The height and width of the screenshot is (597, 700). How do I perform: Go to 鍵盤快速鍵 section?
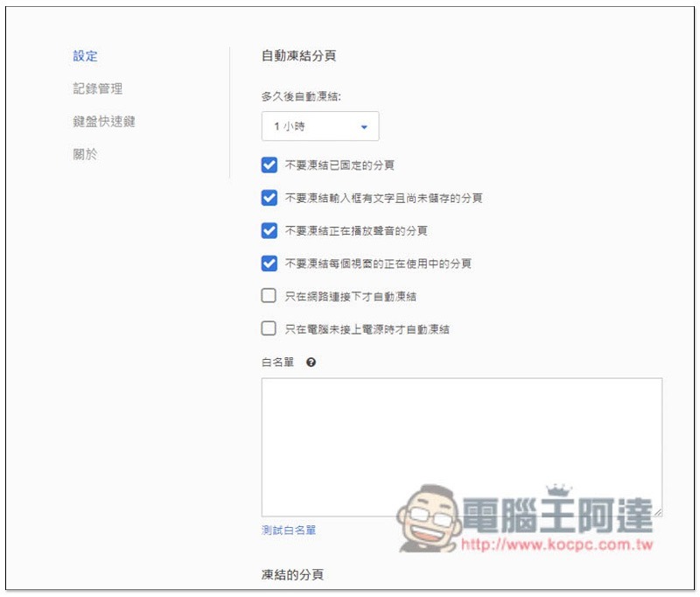tap(103, 122)
